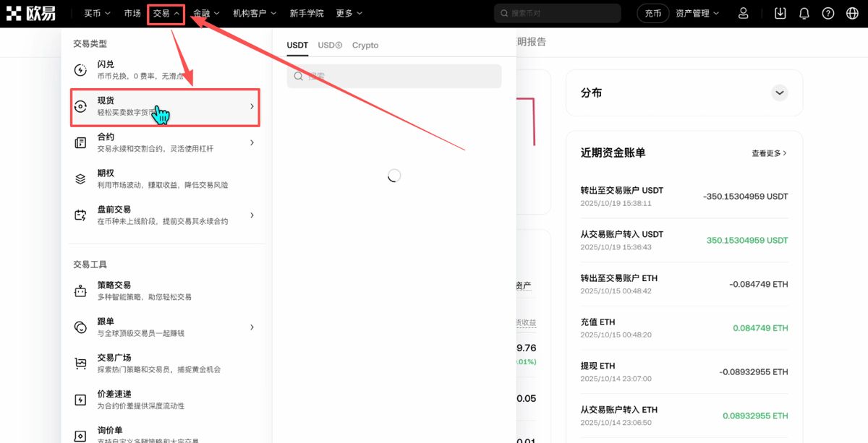This screenshot has height=443, width=868.
Task: Open the 市场 menu item
Action: click(x=133, y=12)
